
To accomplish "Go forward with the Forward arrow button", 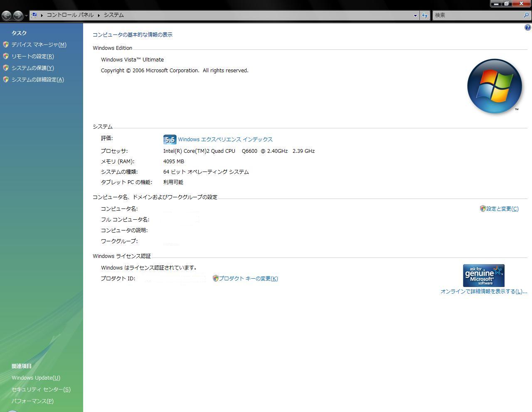I will (18, 16).
